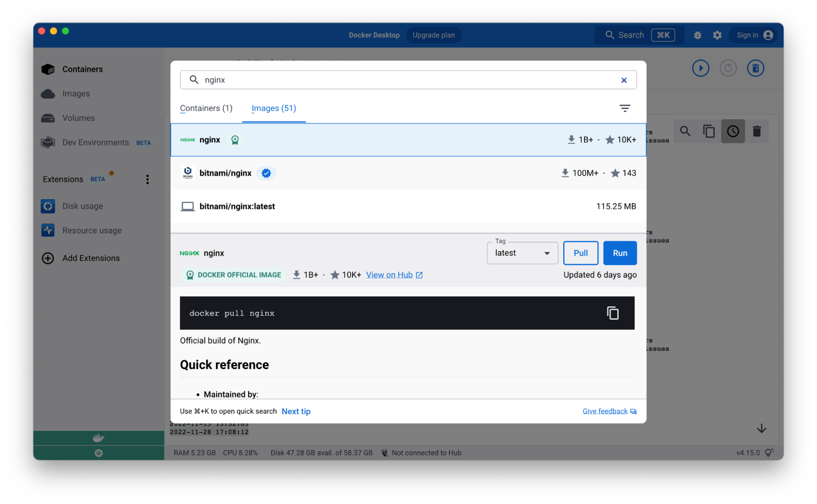Click the Disk usage extension icon

pos(49,206)
